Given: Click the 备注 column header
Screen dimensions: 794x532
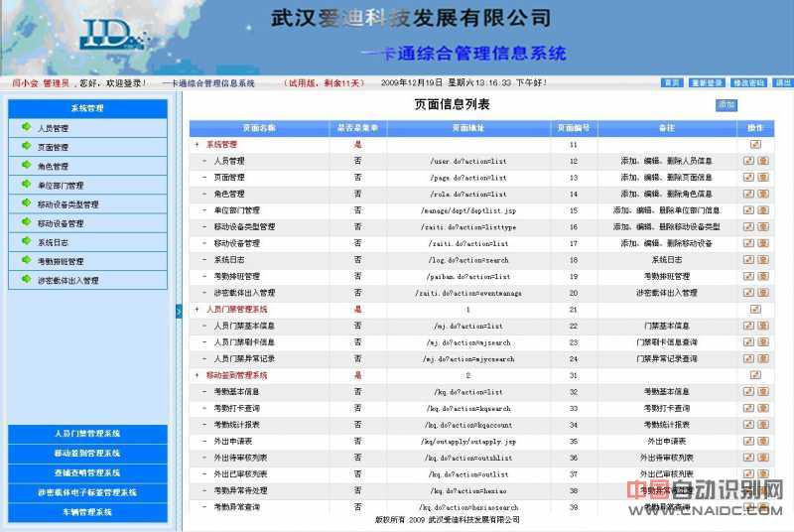Looking at the screenshot, I should [667, 128].
